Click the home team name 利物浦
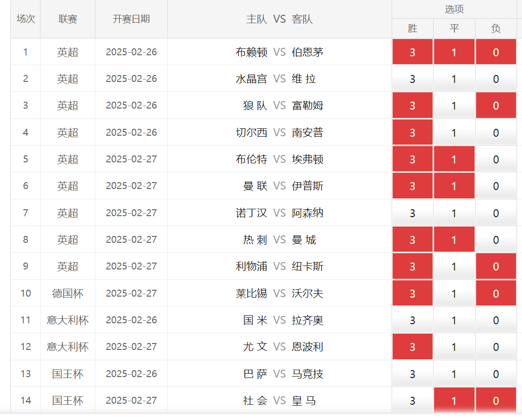Image resolution: width=522 pixels, height=420 pixels. click(251, 266)
